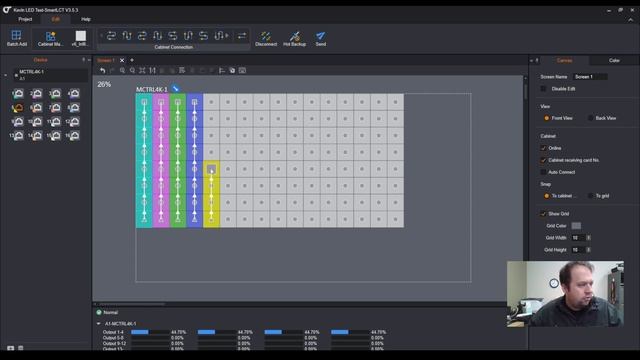Close the Screen 1 tab
The height and width of the screenshot is (360, 640).
122,60
